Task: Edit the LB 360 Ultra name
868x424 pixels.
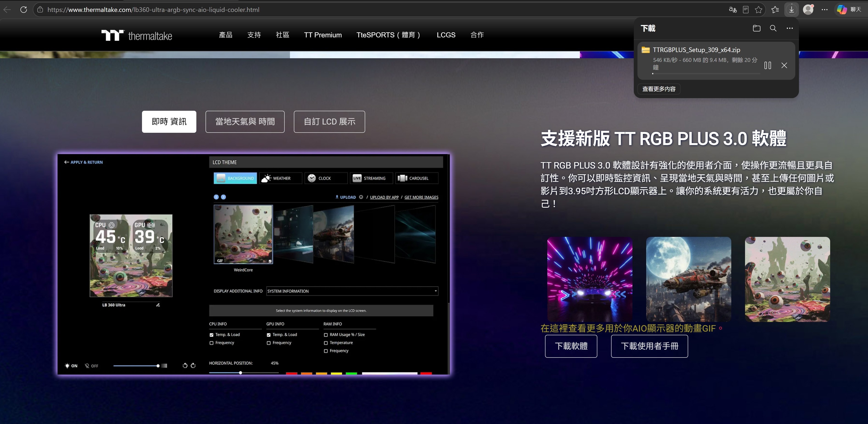Action: 158,305
